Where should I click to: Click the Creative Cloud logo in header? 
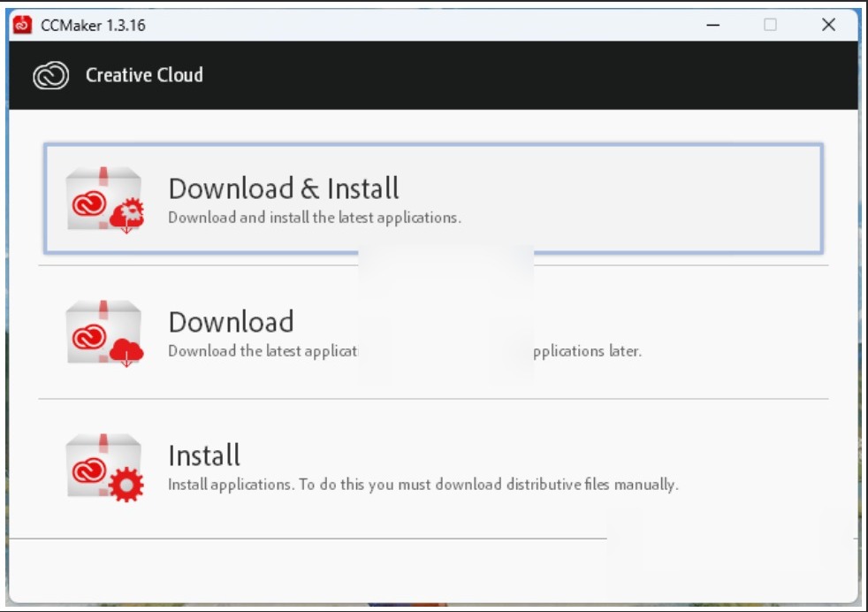click(51, 75)
